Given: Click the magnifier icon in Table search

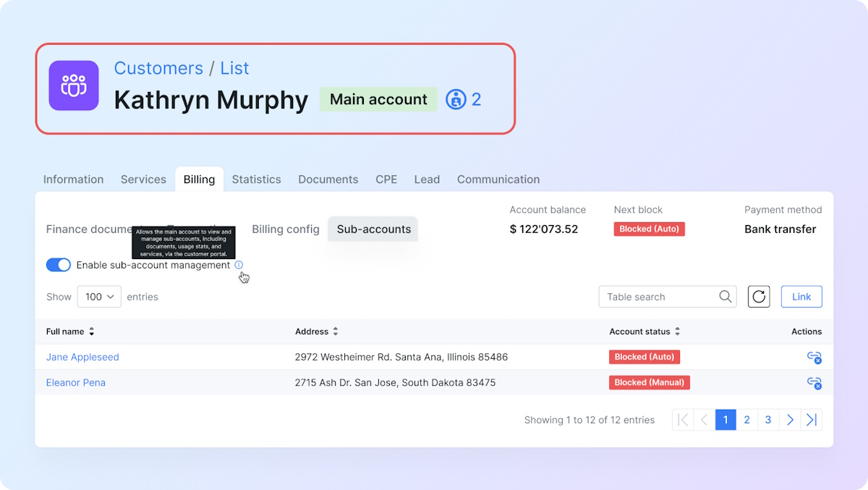Looking at the screenshot, I should tap(725, 297).
